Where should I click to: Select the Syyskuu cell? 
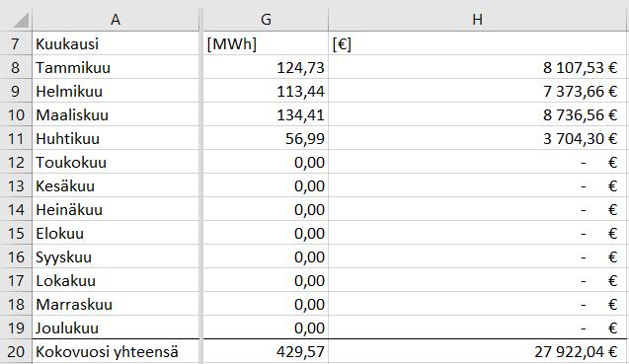tap(116, 256)
